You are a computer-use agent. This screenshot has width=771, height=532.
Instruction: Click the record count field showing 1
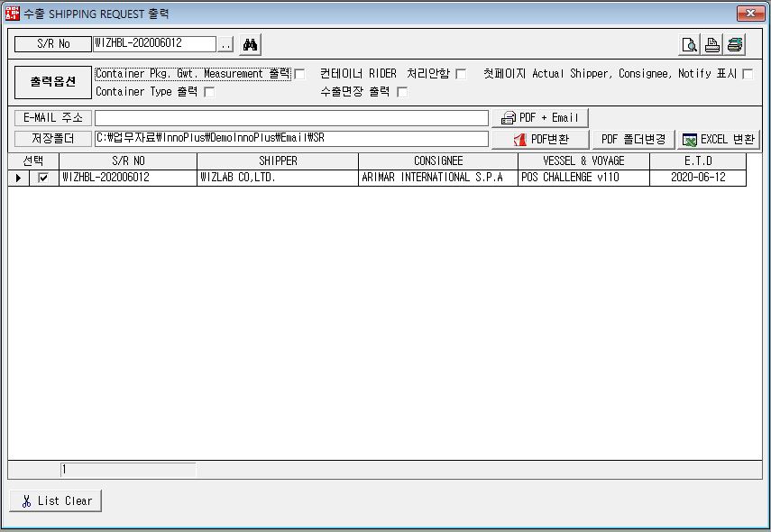click(x=128, y=470)
